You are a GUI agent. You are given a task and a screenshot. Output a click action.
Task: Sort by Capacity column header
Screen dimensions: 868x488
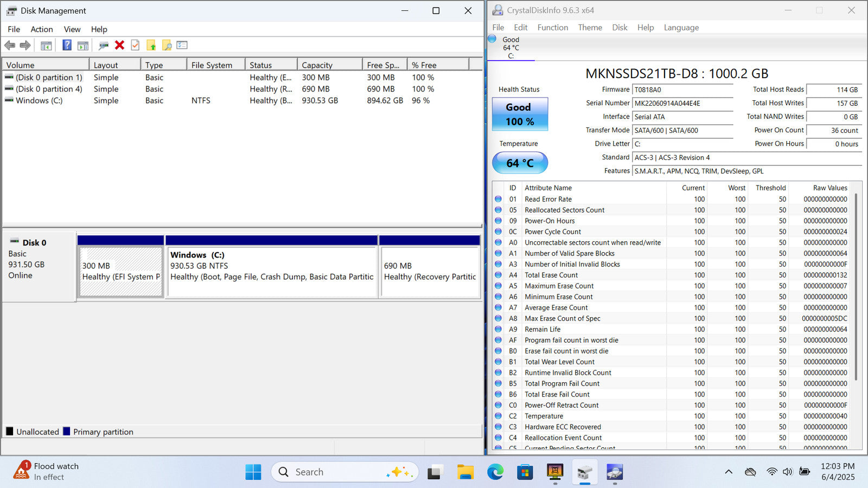coord(330,65)
